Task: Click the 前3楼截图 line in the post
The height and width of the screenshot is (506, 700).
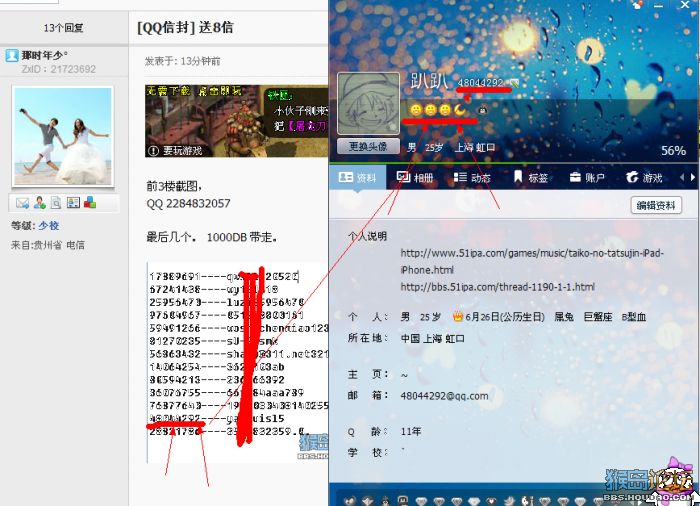Action: click(x=174, y=186)
